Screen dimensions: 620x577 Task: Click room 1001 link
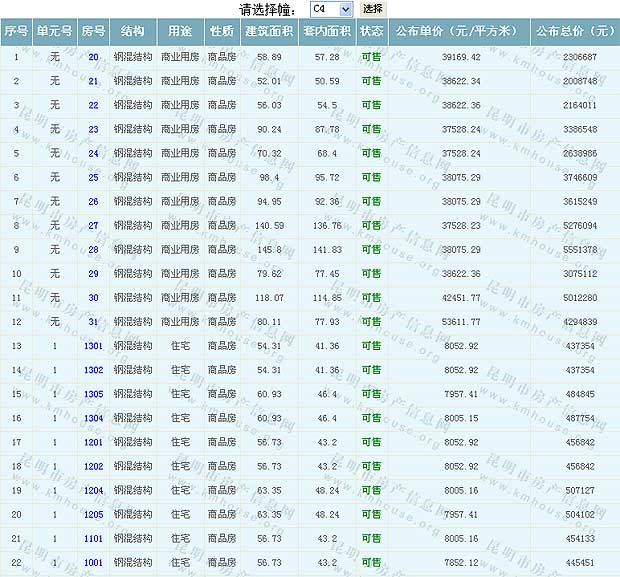click(x=93, y=562)
